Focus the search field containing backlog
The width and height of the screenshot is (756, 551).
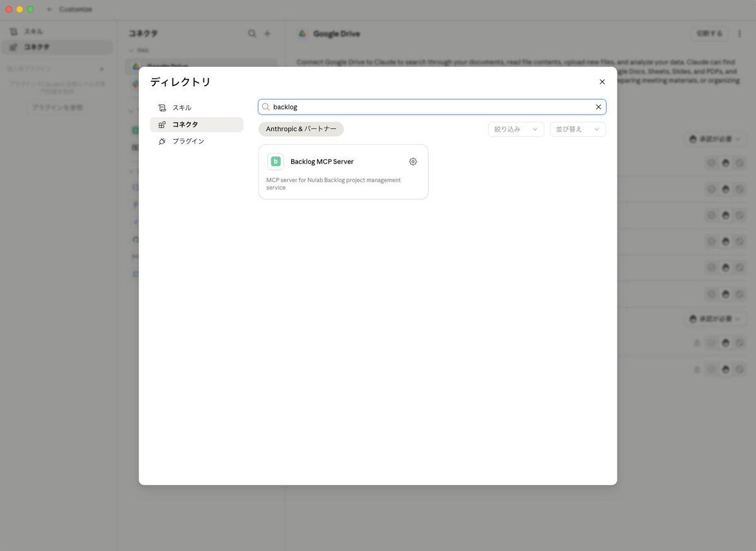click(432, 107)
